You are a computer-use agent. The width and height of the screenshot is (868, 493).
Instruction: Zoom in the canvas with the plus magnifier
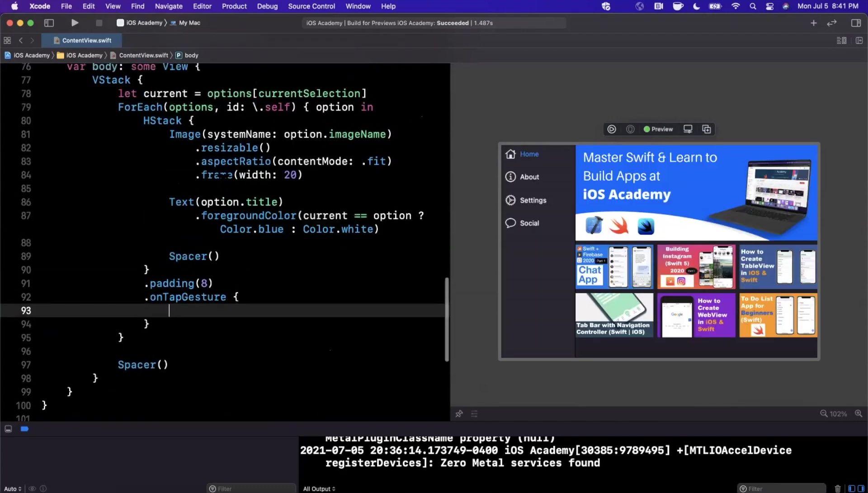tap(859, 414)
